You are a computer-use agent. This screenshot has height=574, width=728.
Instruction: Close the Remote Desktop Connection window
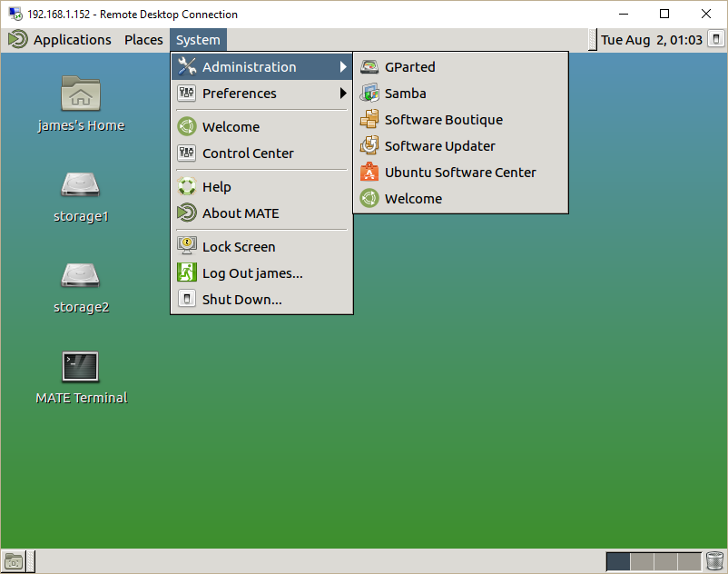pyautogui.click(x=705, y=14)
